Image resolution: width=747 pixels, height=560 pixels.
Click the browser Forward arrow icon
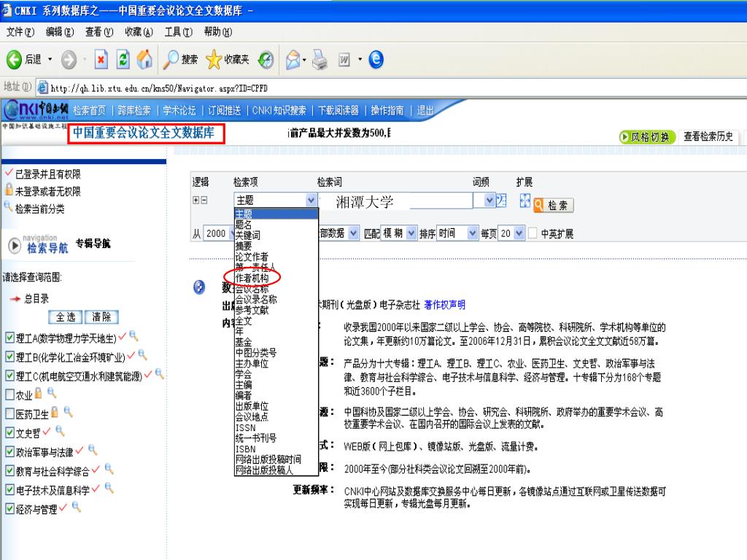69,60
